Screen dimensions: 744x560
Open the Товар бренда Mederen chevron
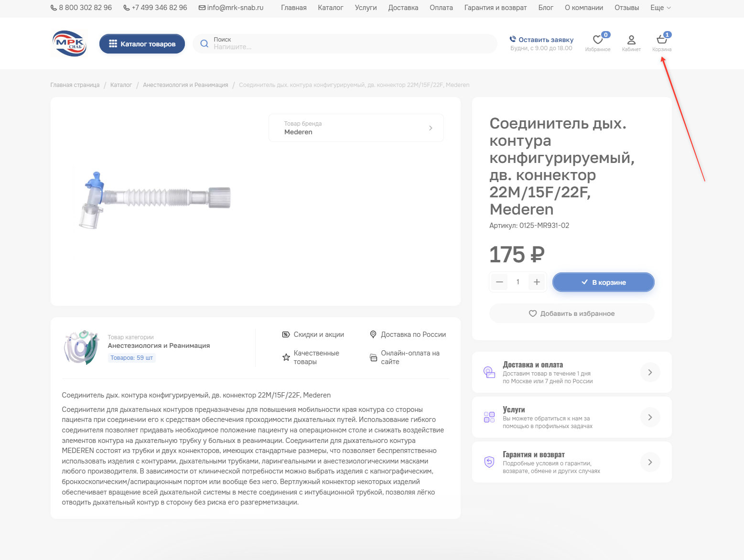pyautogui.click(x=431, y=128)
